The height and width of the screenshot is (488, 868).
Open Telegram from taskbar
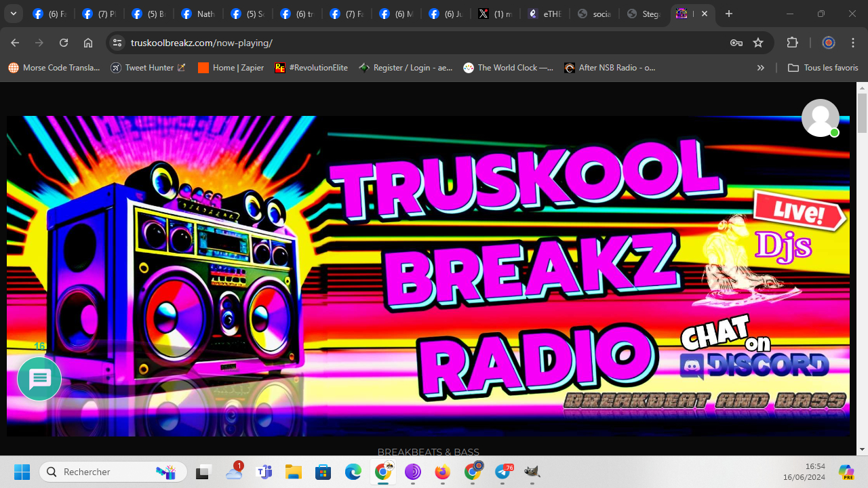pos(503,472)
